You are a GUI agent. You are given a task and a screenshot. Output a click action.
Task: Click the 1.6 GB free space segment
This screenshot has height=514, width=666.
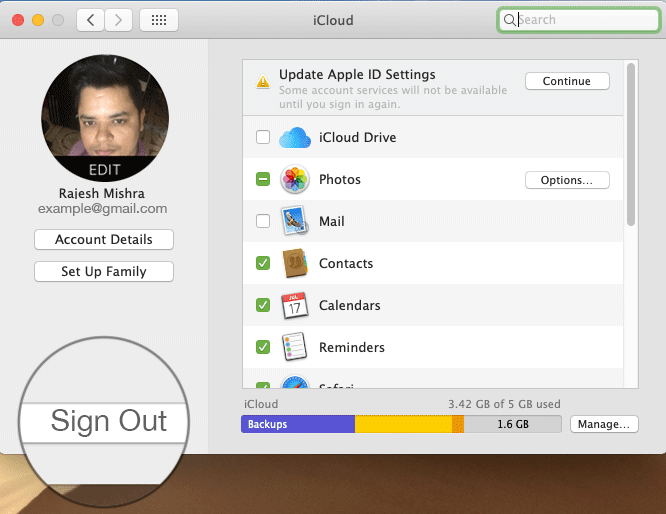(x=513, y=424)
